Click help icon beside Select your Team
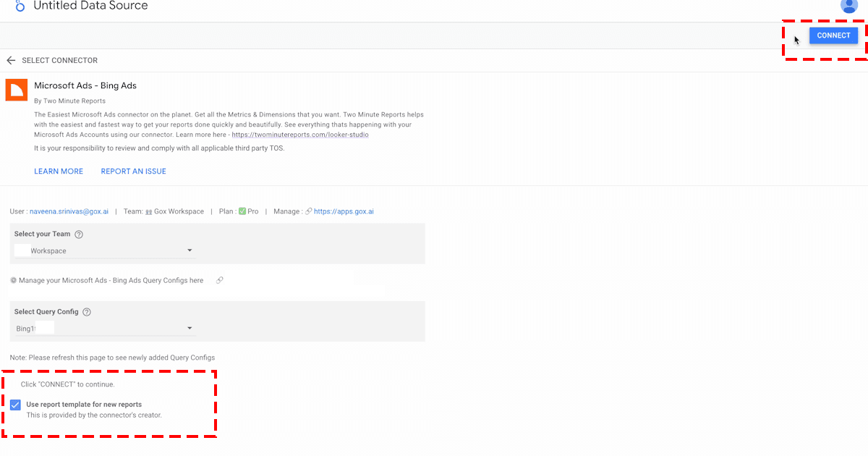Image resolution: width=868 pixels, height=456 pixels. [x=79, y=235]
